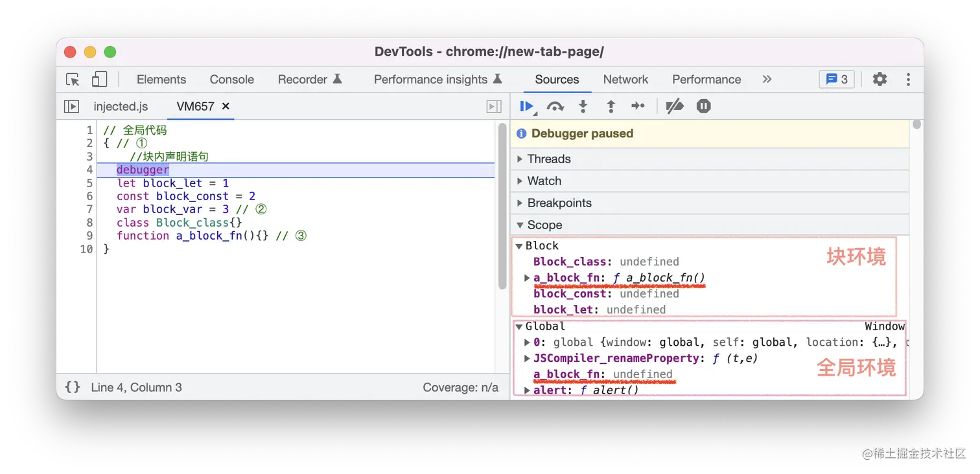Viewport: 980px width, 474px height.
Task: Click the 'const block_const = 2' line
Action: pyautogui.click(x=186, y=196)
